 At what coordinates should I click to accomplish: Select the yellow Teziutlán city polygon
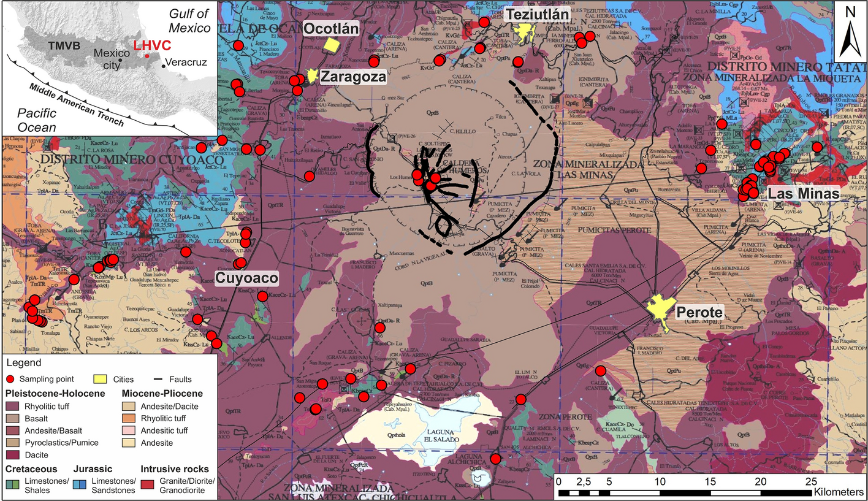pos(524,34)
